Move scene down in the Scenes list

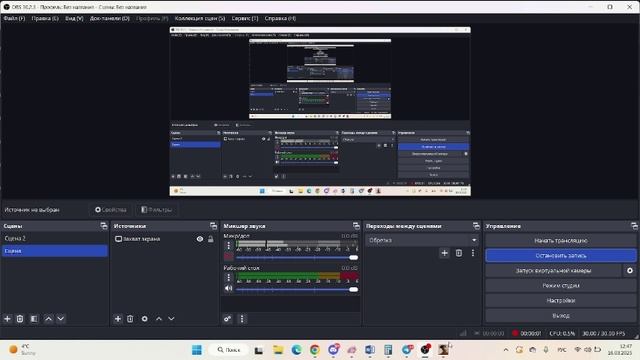(x=61, y=319)
